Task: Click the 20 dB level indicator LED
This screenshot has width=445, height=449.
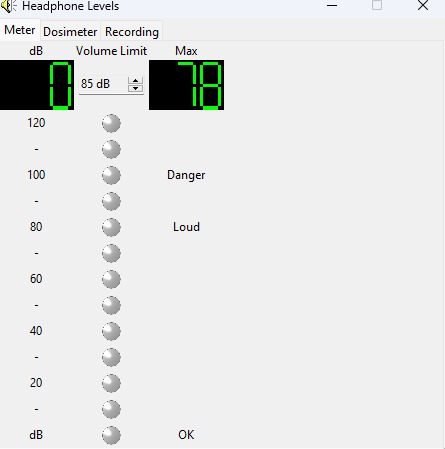Action: (111, 383)
